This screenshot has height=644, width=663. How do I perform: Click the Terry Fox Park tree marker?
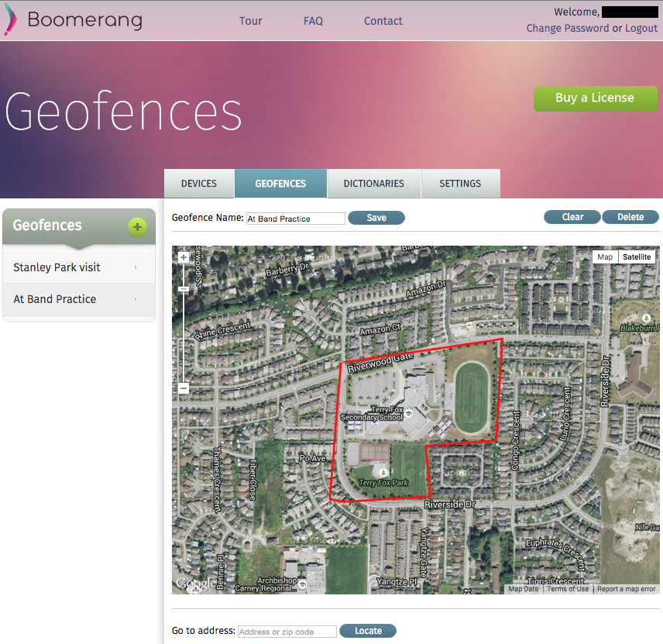click(x=383, y=472)
